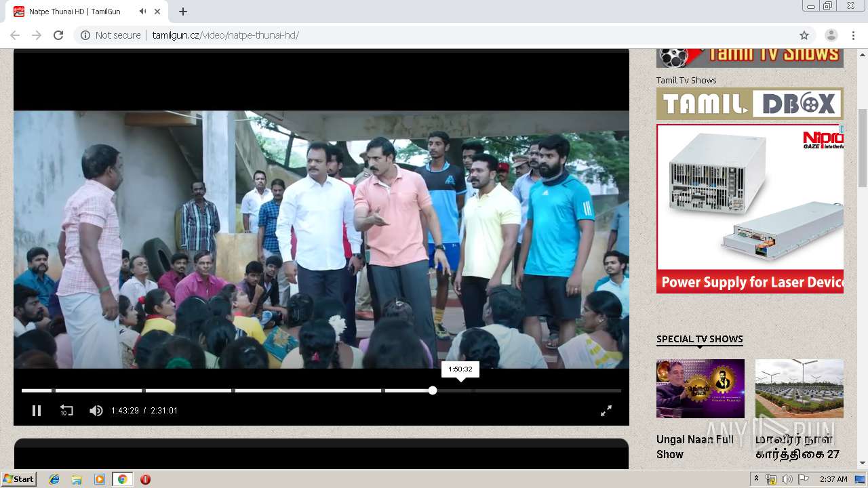Open Power Supply for Laser Device ad
868x488 pixels.
750,209
